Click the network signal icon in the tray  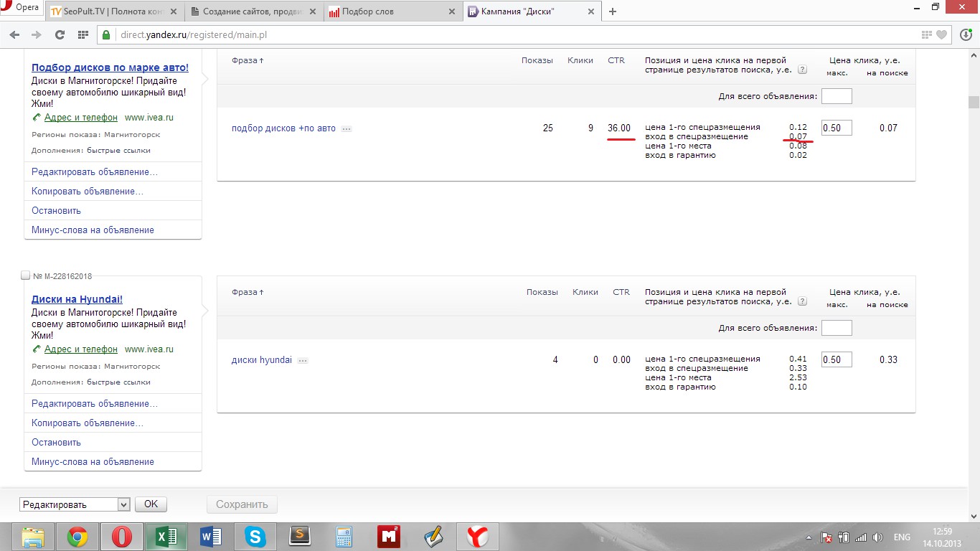pyautogui.click(x=861, y=537)
